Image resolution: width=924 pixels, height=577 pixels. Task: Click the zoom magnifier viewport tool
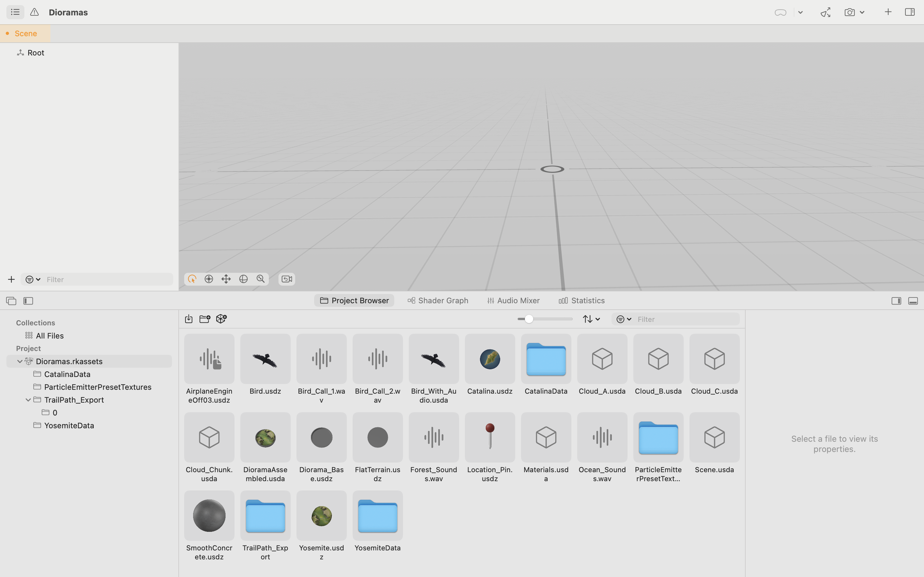[x=261, y=279]
